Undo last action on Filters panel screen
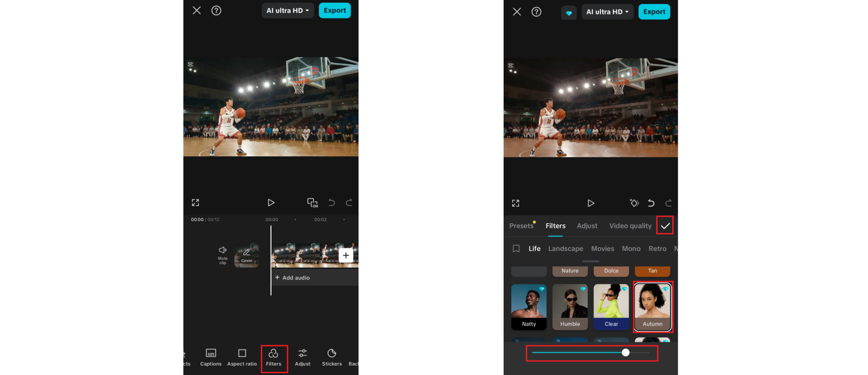 [651, 203]
